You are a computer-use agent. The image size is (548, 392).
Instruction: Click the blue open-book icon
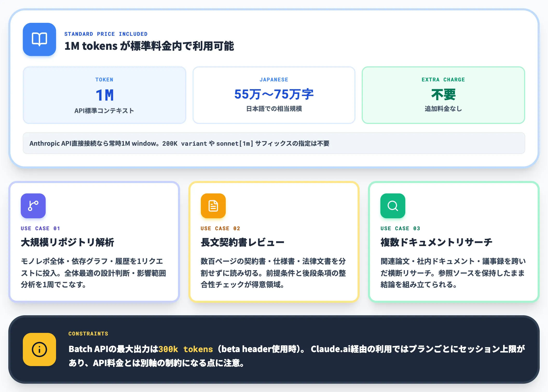pyautogui.click(x=39, y=39)
